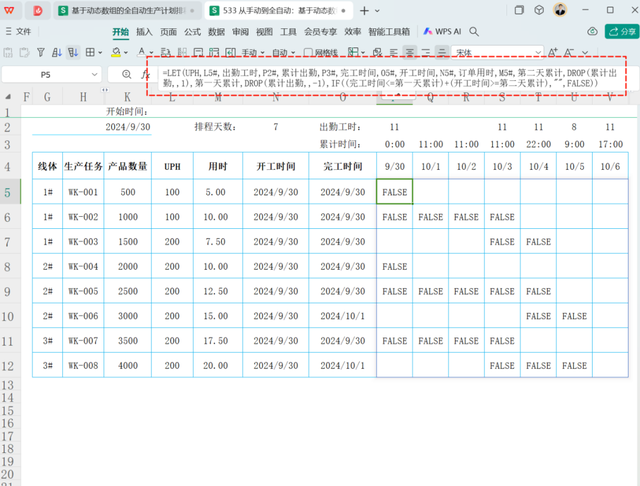Open the new tab dropdown chevron
The width and height of the screenshot is (640, 486).
click(x=377, y=11)
